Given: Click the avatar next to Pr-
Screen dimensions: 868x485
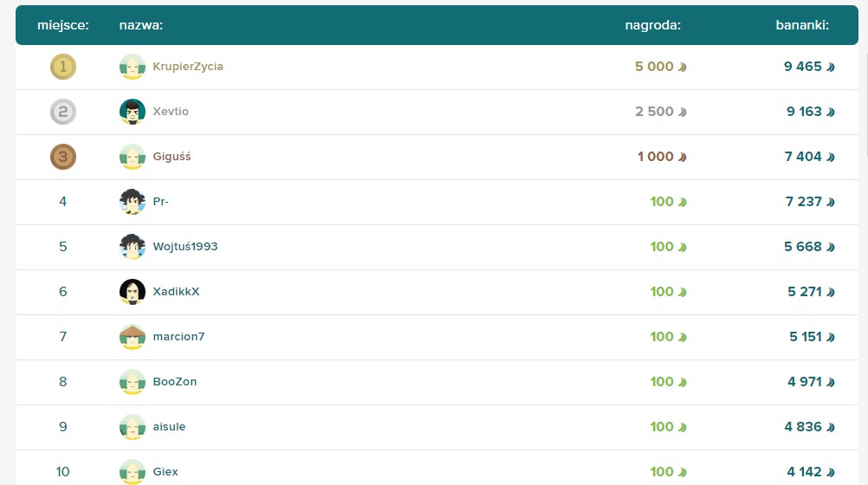Looking at the screenshot, I should pyautogui.click(x=133, y=202).
